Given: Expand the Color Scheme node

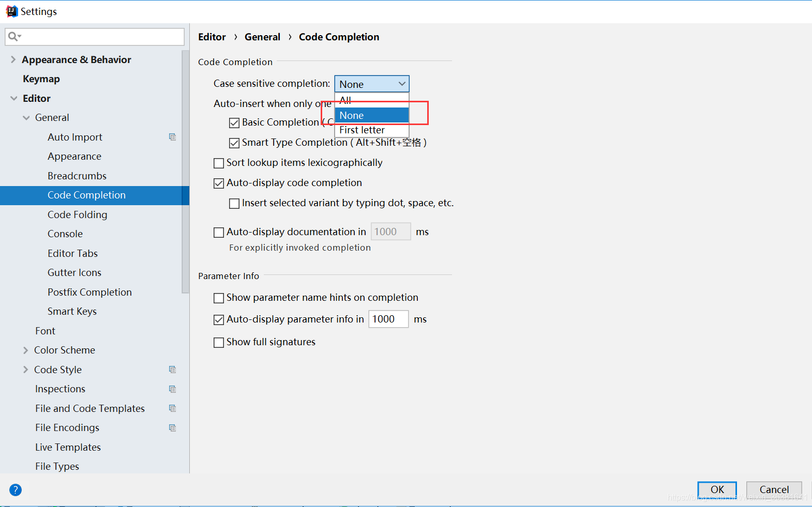Looking at the screenshot, I should coord(25,350).
